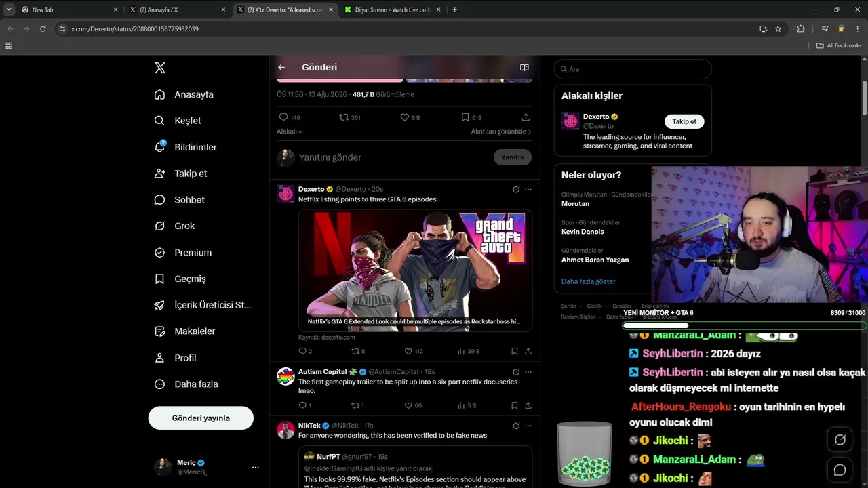The width and height of the screenshot is (868, 488).
Task: Click Daha fazla göster under trends
Action: [589, 281]
